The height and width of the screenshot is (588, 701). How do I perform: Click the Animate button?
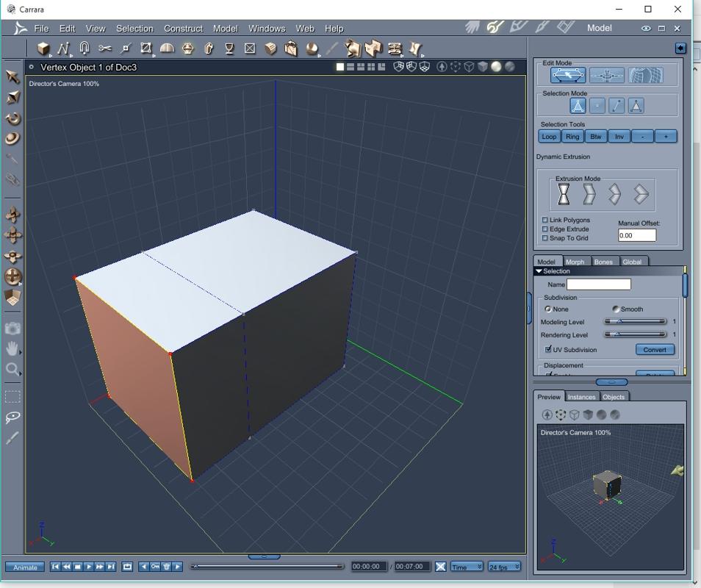(x=25, y=567)
